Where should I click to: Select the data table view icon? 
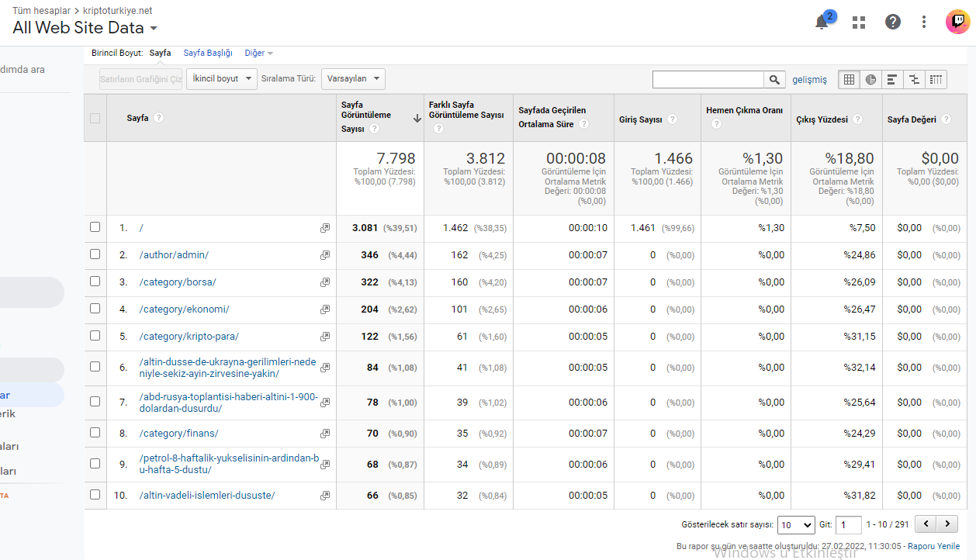click(x=849, y=79)
